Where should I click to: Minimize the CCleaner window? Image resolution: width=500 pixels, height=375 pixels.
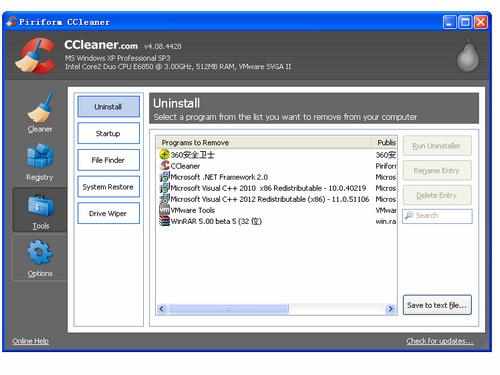[449, 22]
